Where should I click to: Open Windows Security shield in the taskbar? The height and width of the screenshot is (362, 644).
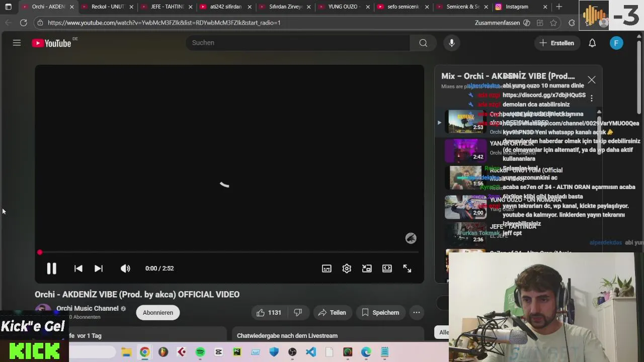point(274,352)
